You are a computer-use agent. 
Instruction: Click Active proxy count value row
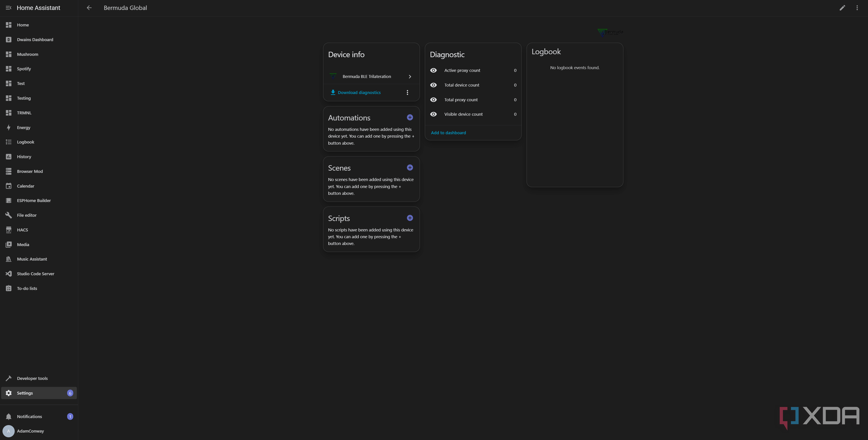coord(473,71)
